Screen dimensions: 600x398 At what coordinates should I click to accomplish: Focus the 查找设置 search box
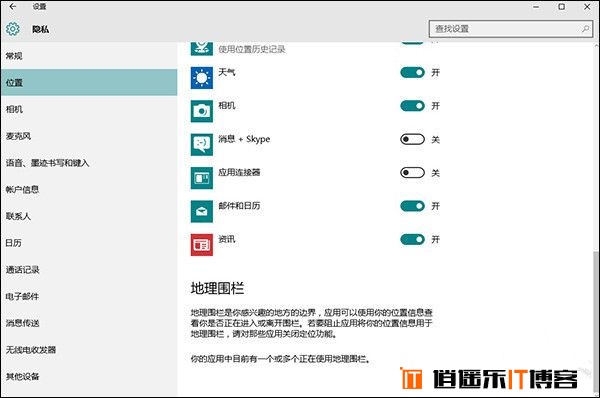pos(511,29)
